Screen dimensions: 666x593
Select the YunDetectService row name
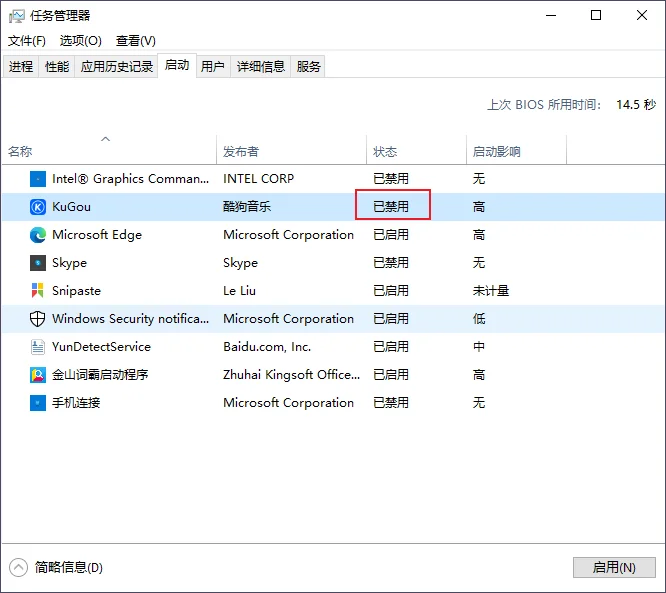click(x=101, y=347)
